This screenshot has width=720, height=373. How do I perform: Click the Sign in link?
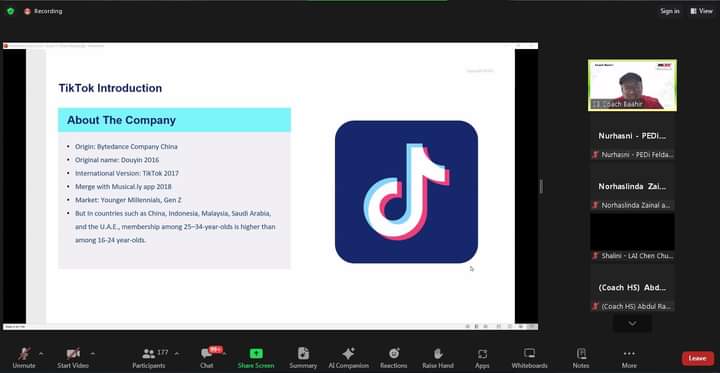pos(670,11)
